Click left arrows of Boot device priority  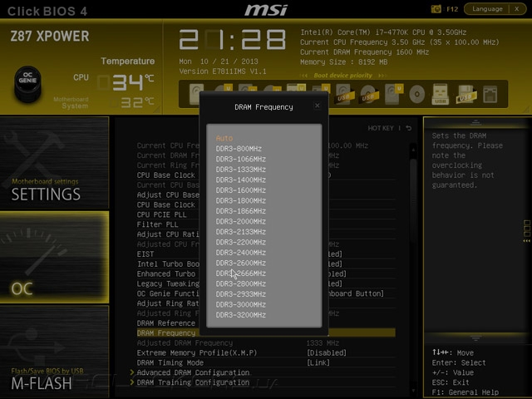[304, 76]
